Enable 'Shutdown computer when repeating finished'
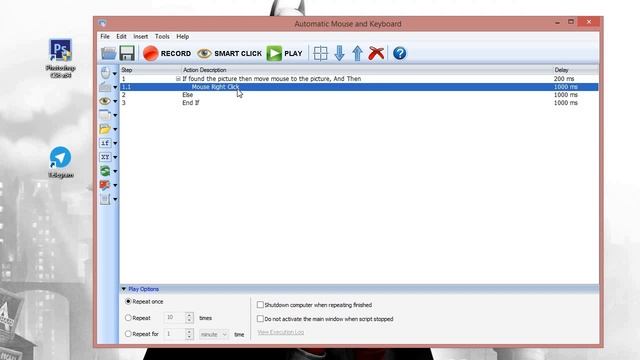 (x=260, y=305)
